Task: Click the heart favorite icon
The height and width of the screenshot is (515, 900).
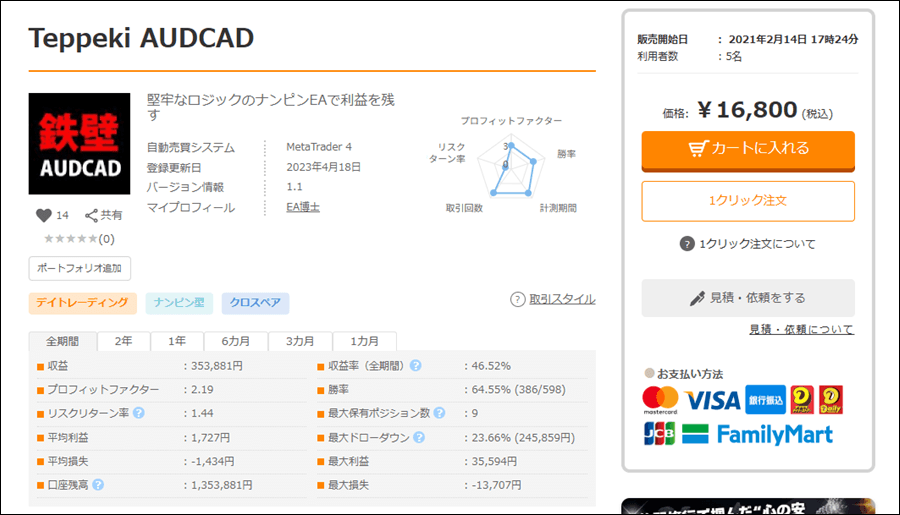Action: pyautogui.click(x=43, y=215)
